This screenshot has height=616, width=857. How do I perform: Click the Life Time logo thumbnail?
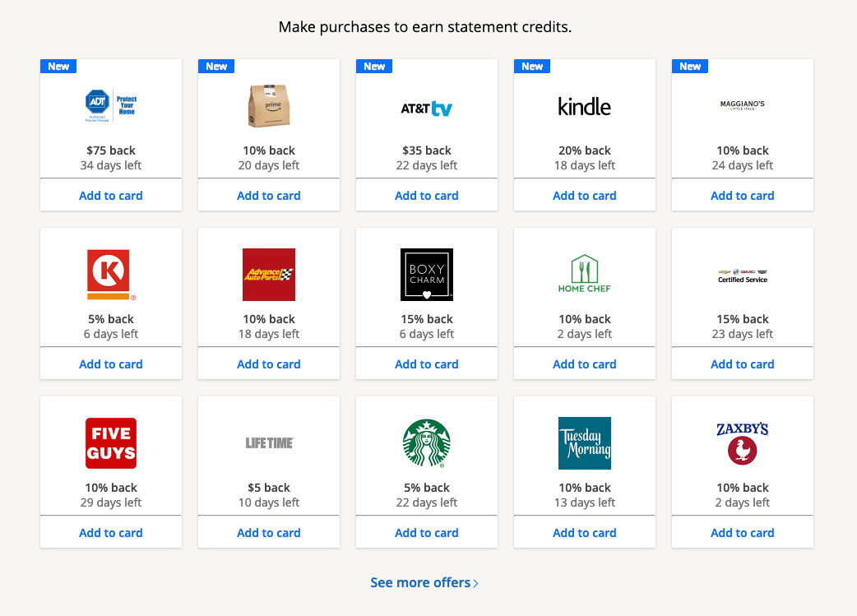point(269,443)
